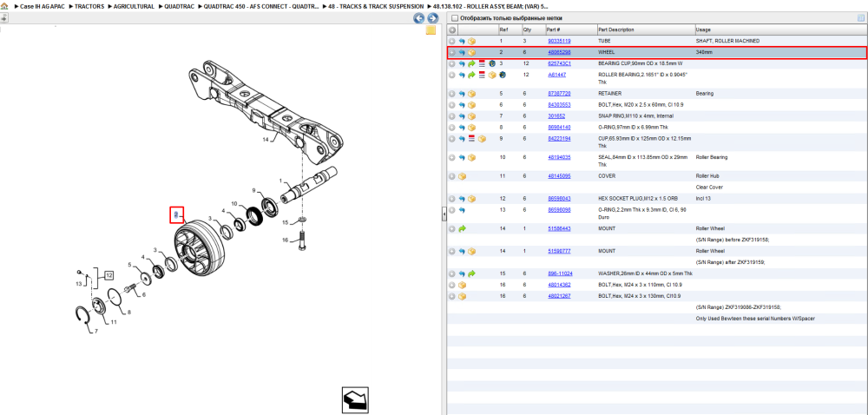
Task: Open part number 90335119 link
Action: coord(559,41)
